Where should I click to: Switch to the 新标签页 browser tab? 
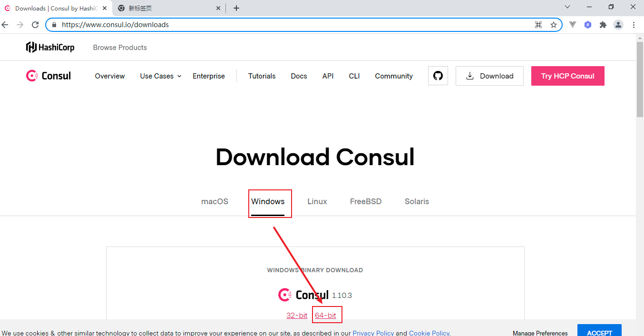169,8
